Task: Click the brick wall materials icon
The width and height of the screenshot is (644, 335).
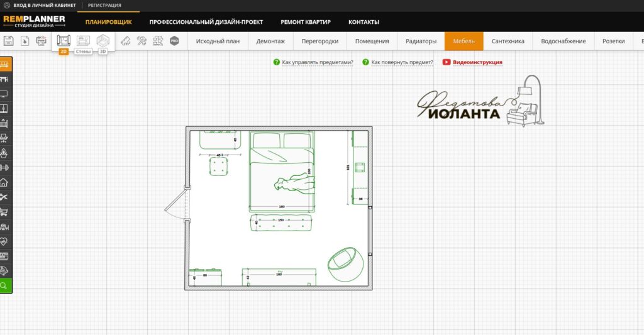Action: tap(158, 41)
